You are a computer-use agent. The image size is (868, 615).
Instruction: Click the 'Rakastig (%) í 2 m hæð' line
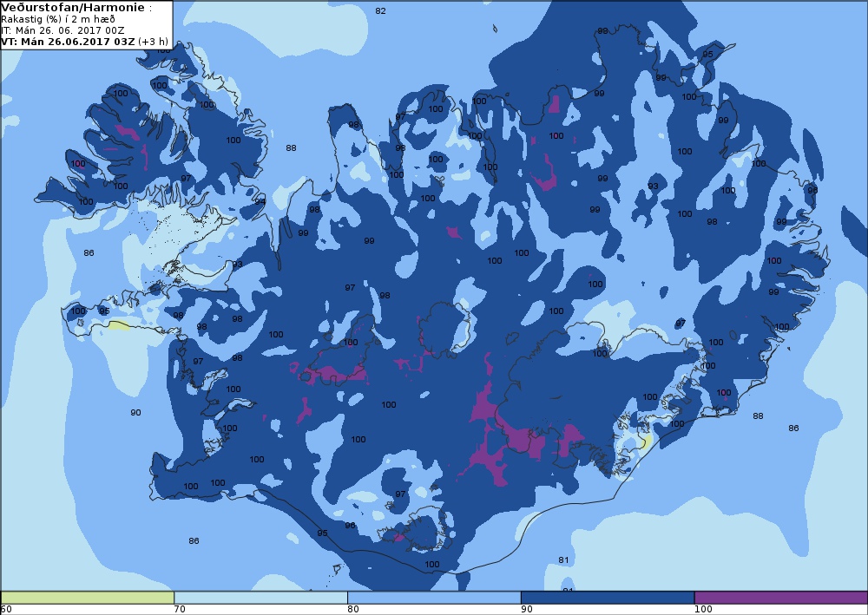58,19
